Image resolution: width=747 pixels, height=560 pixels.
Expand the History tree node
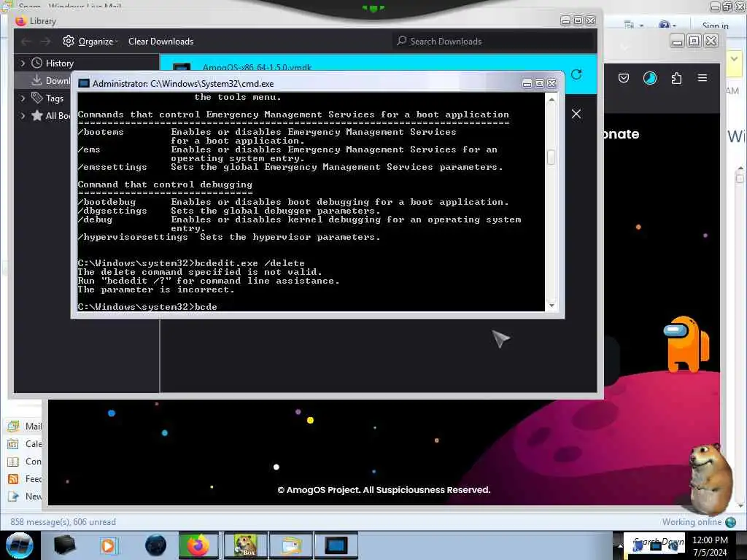23,63
